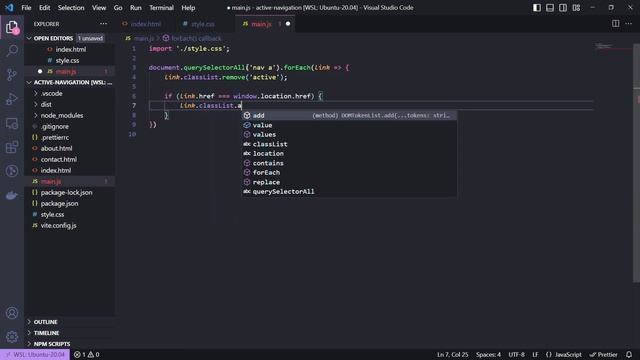
Task: Toggle Secondary Side Bar visibility
Action: 563,8
